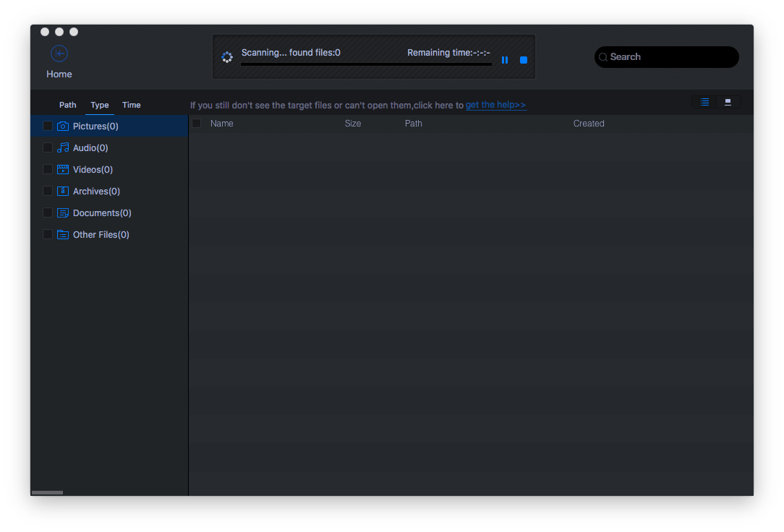Toggle the select-all checkbox beside Name
Screen dimensions: 784x532
click(196, 124)
